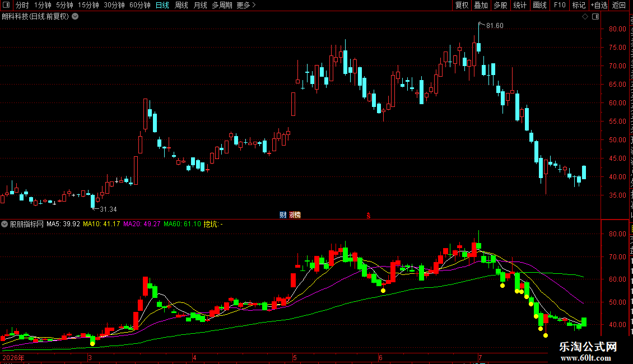Open the 多股 multi-stock view
The image size is (633, 364).
click(x=500, y=5)
